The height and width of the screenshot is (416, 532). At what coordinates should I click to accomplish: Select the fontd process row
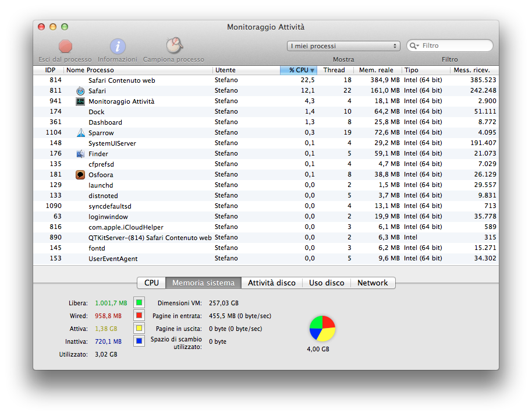pos(266,248)
